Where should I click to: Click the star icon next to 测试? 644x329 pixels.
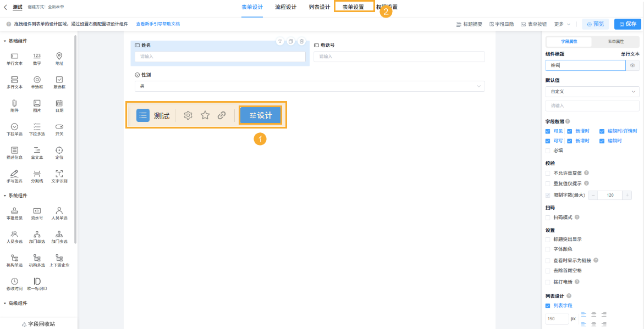(205, 115)
